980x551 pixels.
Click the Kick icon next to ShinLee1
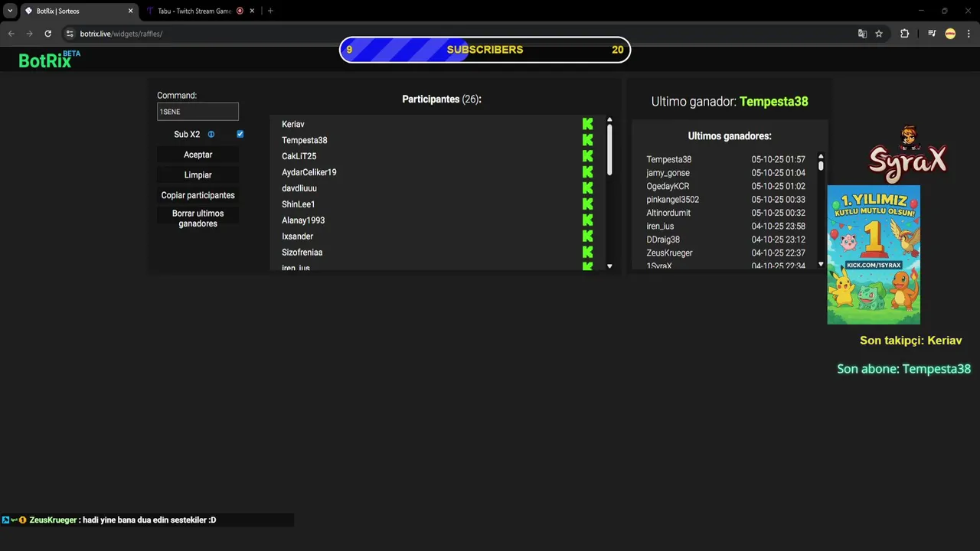point(587,204)
